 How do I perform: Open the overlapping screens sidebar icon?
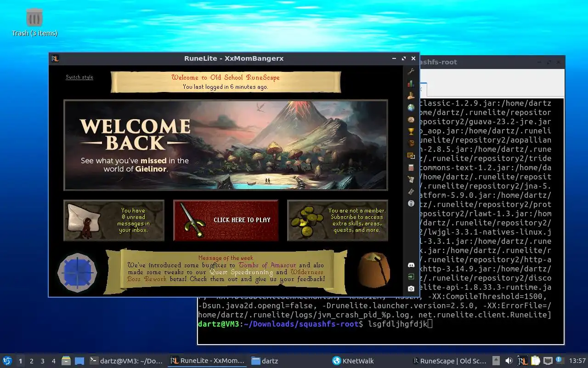(x=411, y=155)
